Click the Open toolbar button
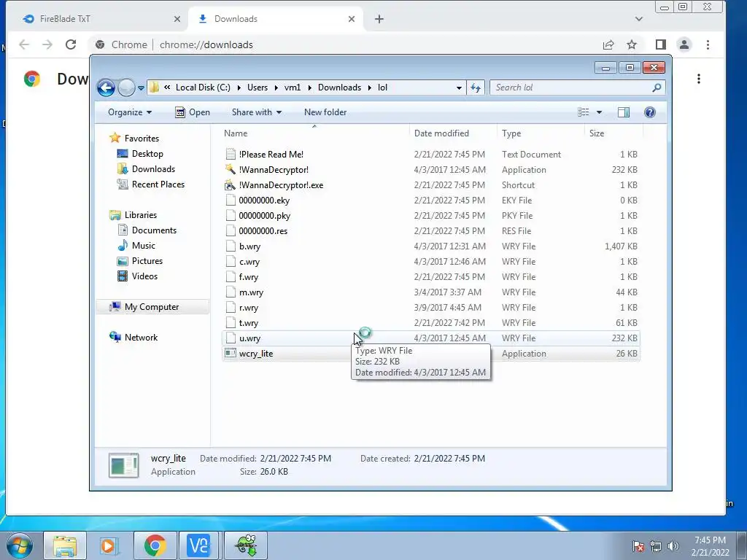The width and height of the screenshot is (747, 560). point(193,112)
